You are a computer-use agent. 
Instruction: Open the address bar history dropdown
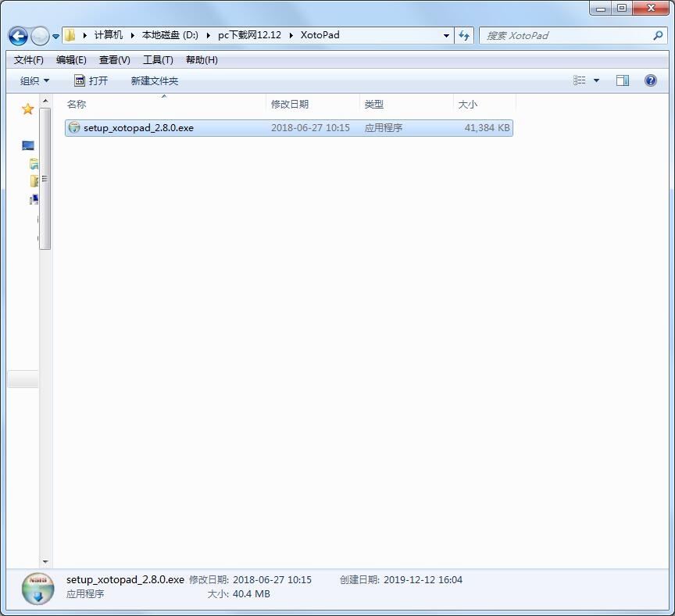(x=446, y=36)
